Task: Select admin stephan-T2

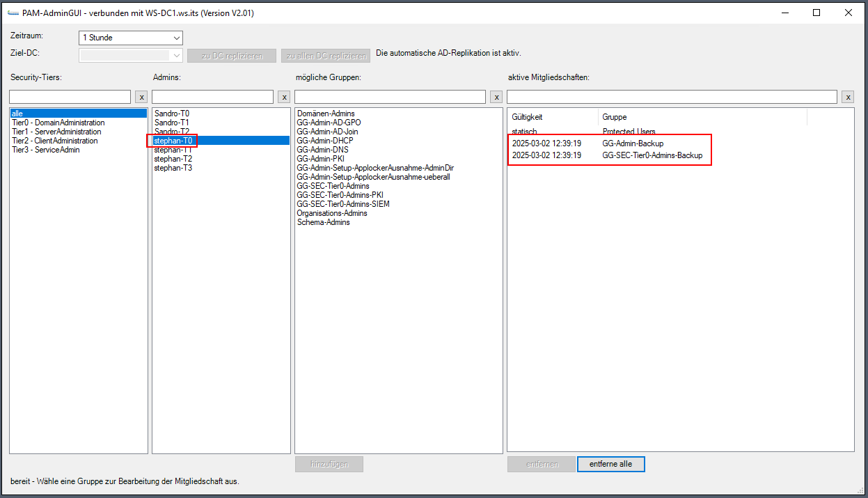Action: 221,159
